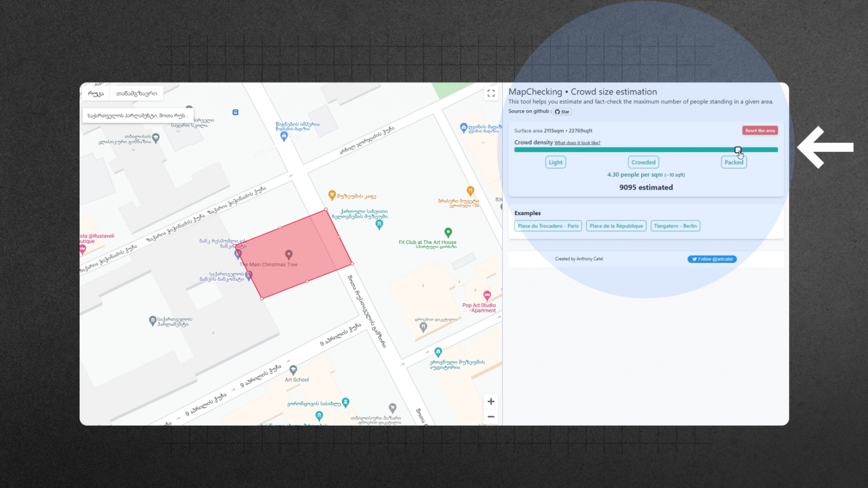Set crowd density to Light
The image size is (868, 488).
click(556, 163)
